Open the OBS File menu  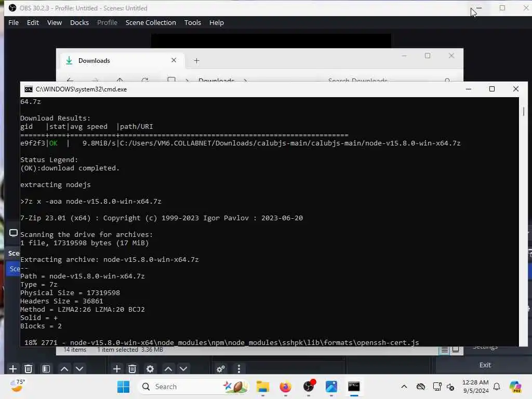(x=14, y=22)
